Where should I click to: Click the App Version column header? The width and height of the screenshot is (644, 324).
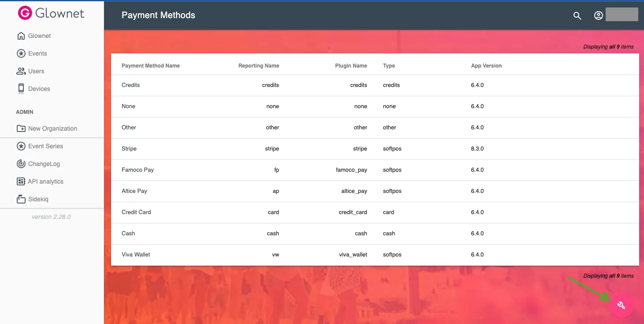tap(486, 66)
